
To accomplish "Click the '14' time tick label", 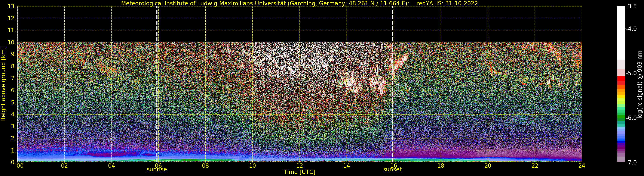I will [347, 166].
